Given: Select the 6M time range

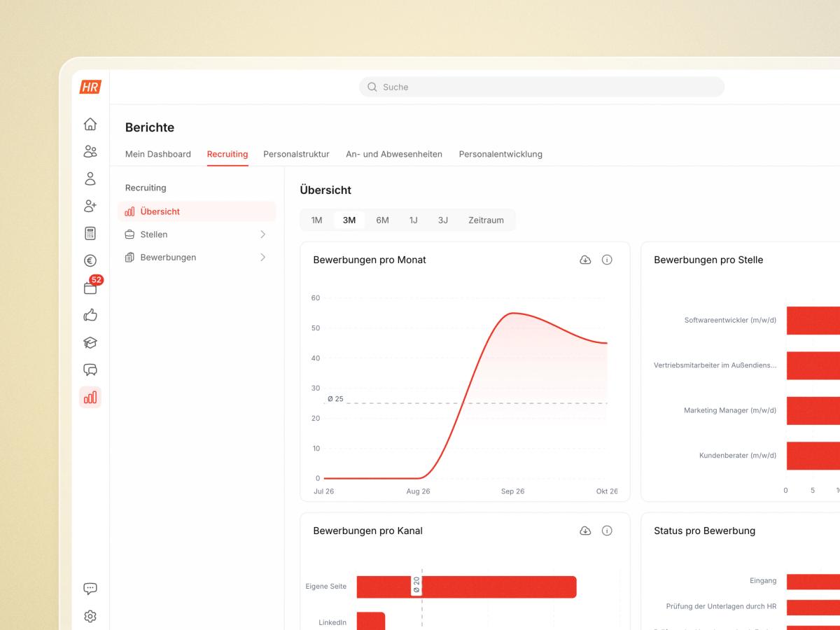Looking at the screenshot, I should click(382, 220).
